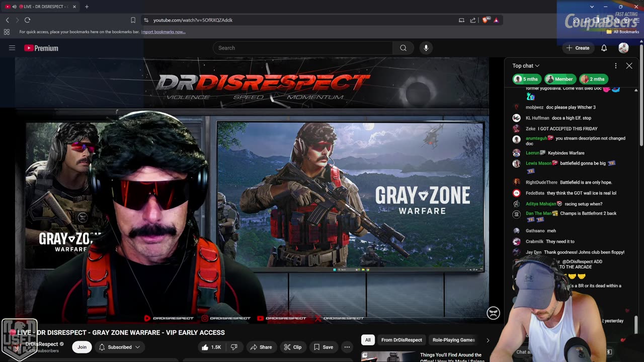The height and width of the screenshot is (362, 644).
Task: Show more category chips with the arrow
Action: [x=488, y=340]
